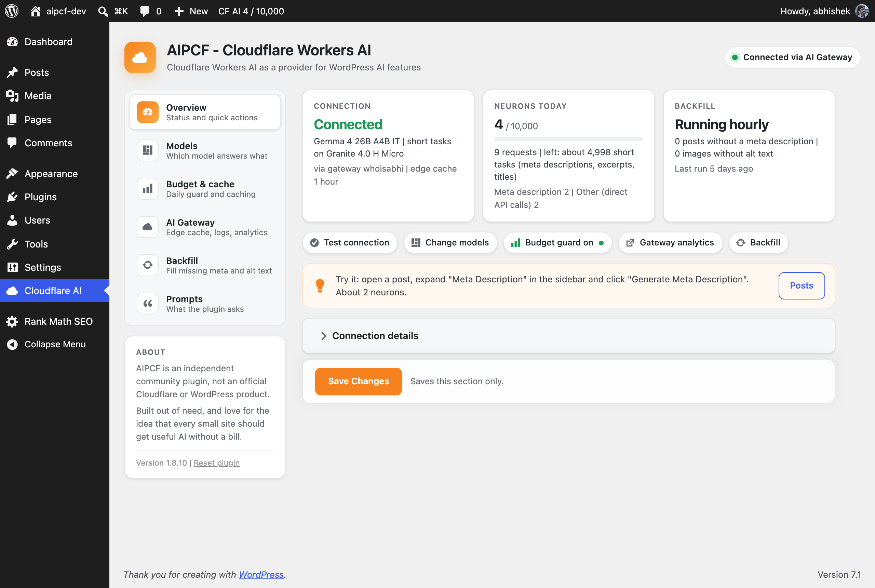The height and width of the screenshot is (588, 875).
Task: Open the search magnifier in admin bar
Action: click(x=103, y=11)
